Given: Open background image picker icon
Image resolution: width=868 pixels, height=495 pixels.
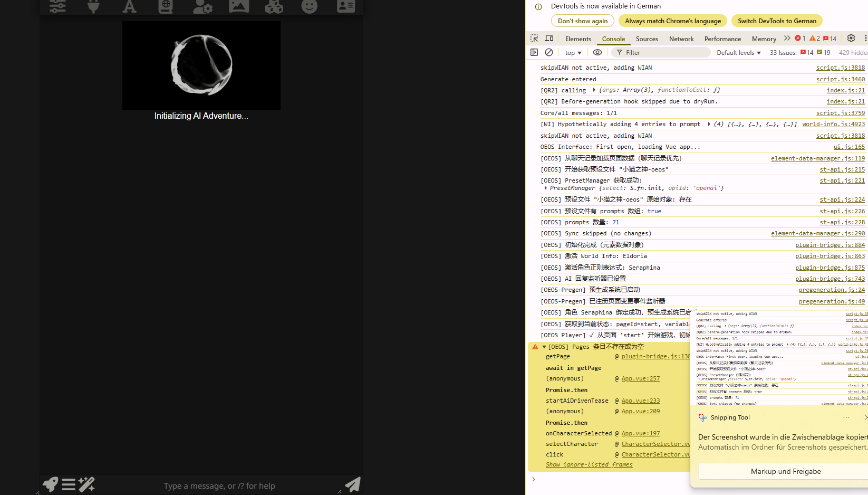Looking at the screenshot, I should pyautogui.click(x=238, y=6).
